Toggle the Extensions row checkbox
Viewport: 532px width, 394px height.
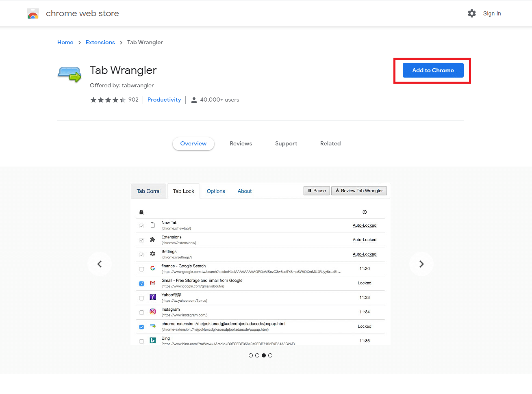click(141, 240)
